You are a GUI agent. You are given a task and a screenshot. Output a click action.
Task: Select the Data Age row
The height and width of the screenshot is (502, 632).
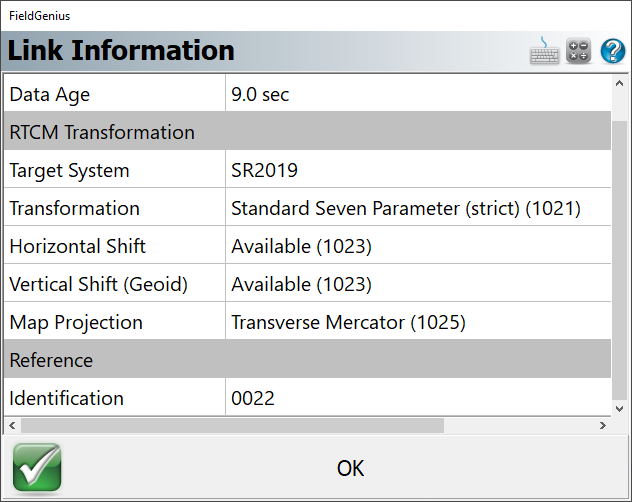pyautogui.click(x=308, y=94)
